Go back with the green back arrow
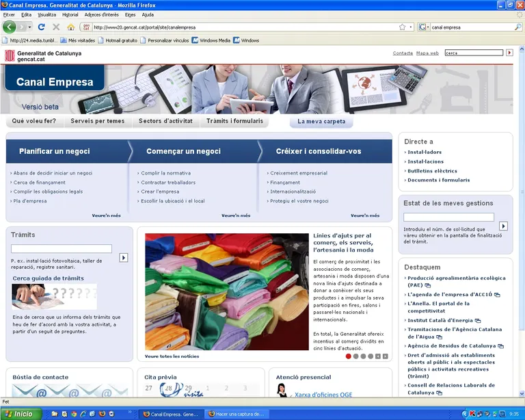This screenshot has height=420, width=525. click(x=9, y=27)
